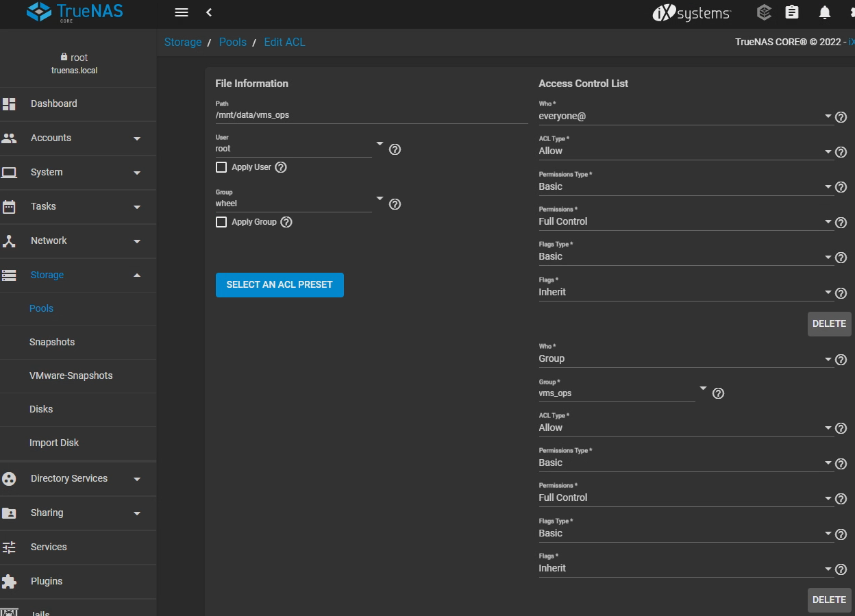Delete the vms_ops group ACL entry
The image size is (855, 616).
[x=829, y=600]
